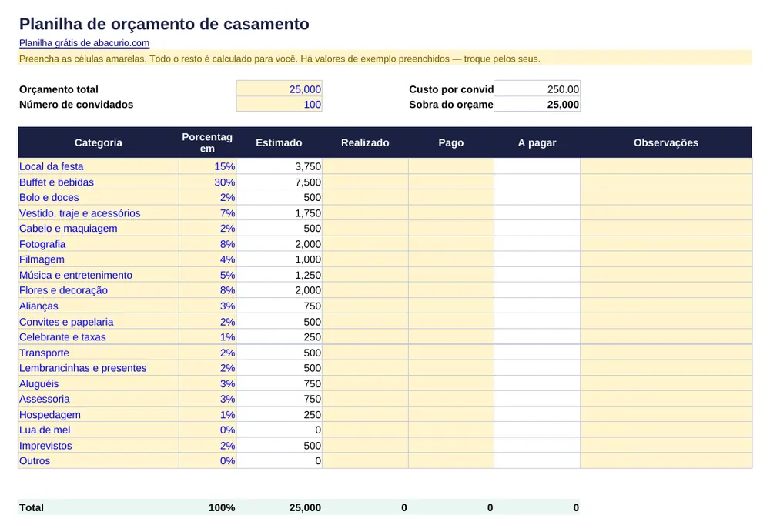Screen dimensions: 770x532
Task: Click the Observações column header
Action: tap(666, 142)
